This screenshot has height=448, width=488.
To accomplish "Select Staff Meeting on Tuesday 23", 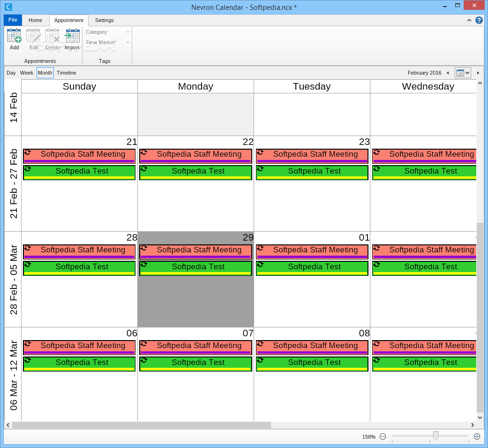I will click(312, 156).
